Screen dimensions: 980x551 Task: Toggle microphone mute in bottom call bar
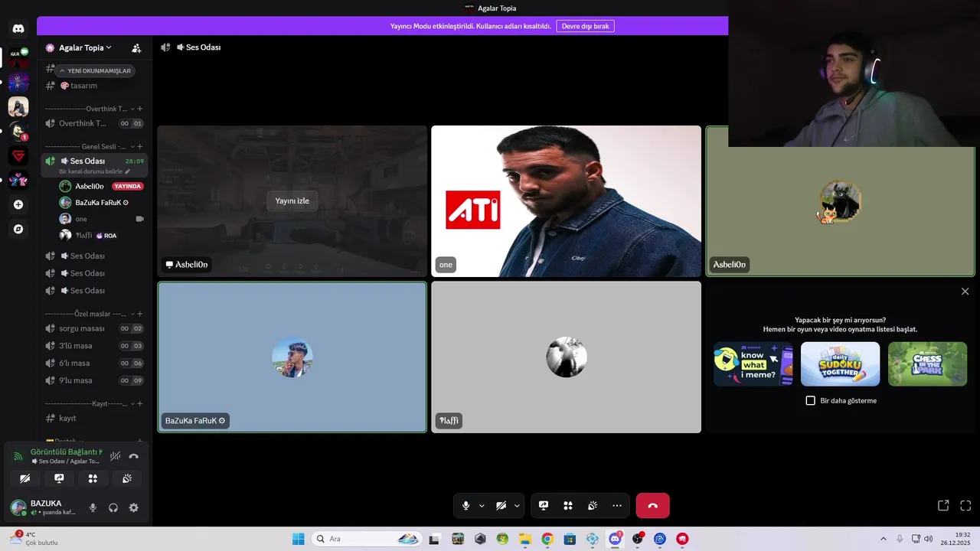[465, 506]
